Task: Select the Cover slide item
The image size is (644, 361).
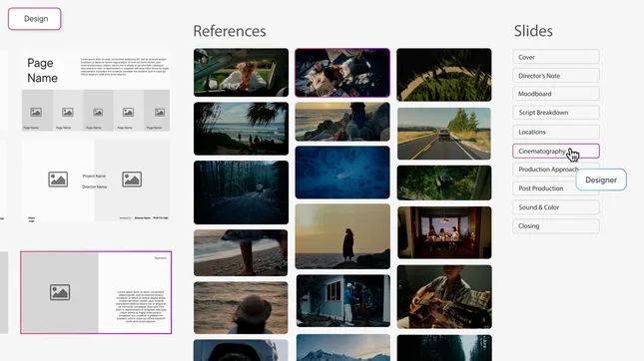Action: tap(556, 57)
